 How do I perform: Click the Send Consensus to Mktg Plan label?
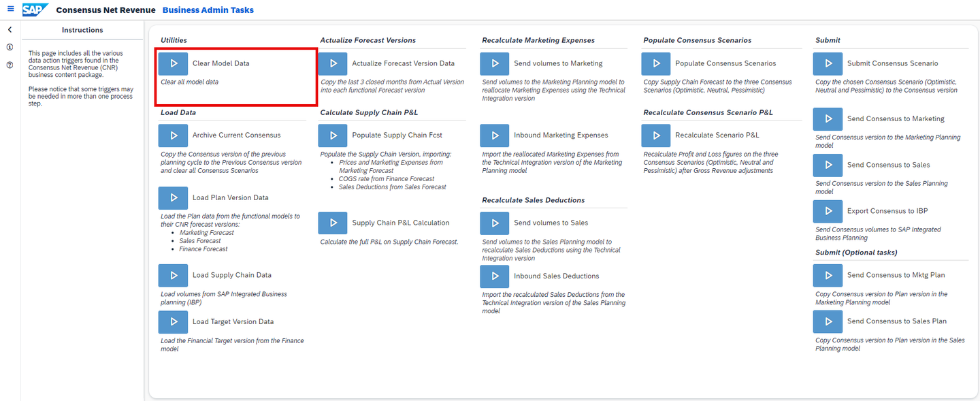(x=896, y=275)
